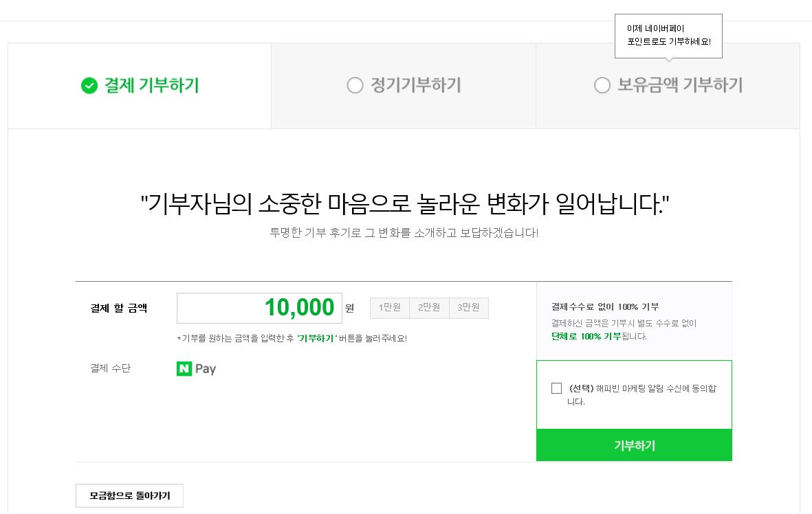Click the green checkmark icon beside 결제 기부하기
Image resolution: width=812 pixels, height=514 pixels.
(89, 86)
